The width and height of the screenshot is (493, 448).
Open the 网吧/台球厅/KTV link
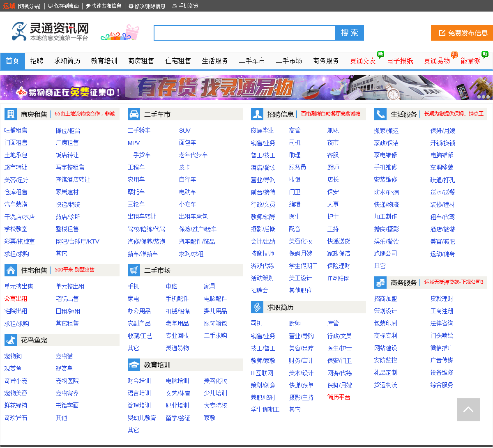click(78, 241)
